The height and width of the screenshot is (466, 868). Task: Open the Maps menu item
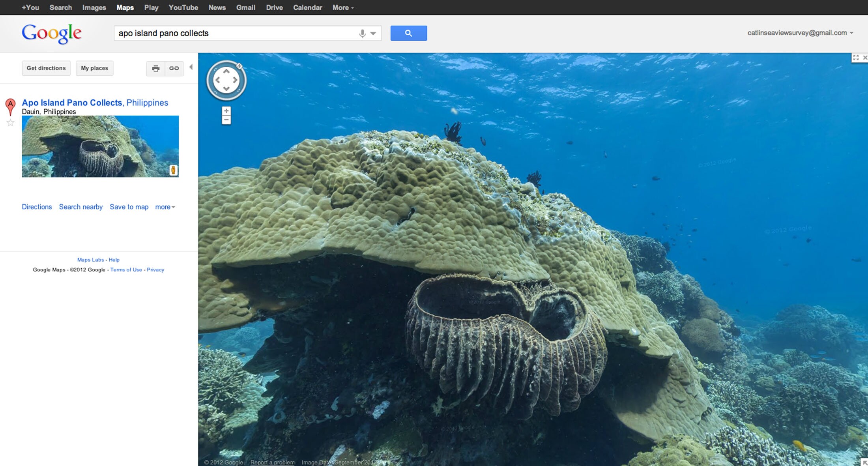125,7
